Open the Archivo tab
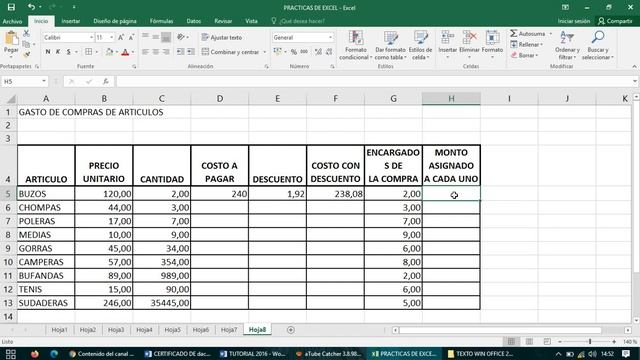Image resolution: width=640 pixels, height=360 pixels. 12,21
